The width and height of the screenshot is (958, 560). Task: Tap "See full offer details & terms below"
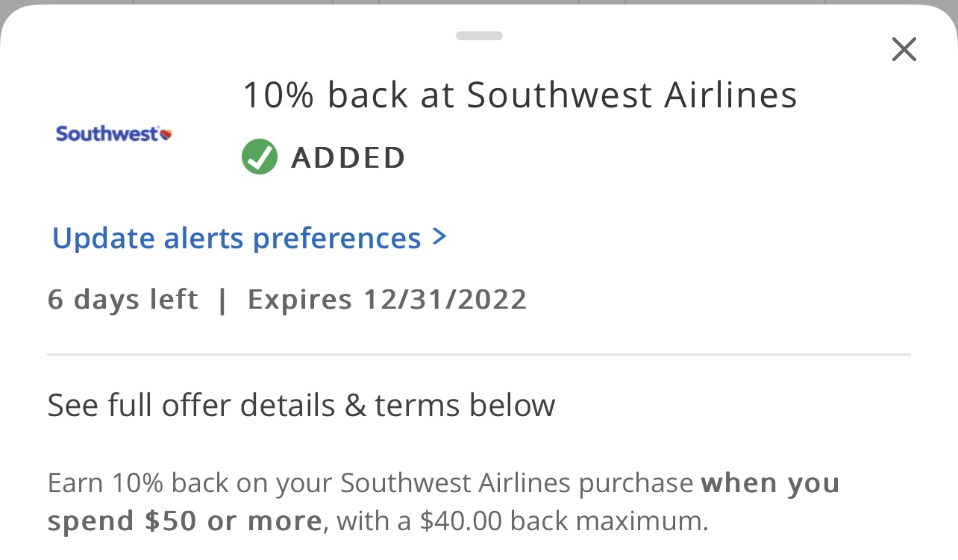tap(301, 406)
